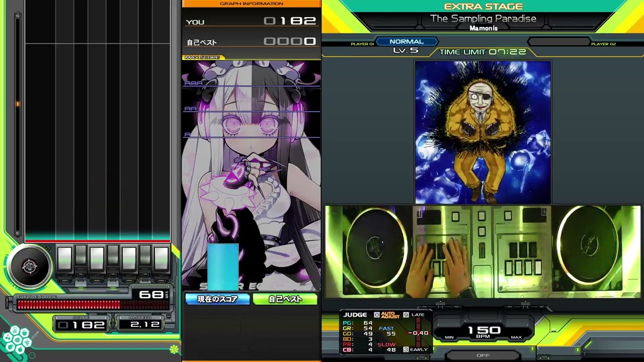Click the SLOW 48 counter
The width and height of the screenshot is (644, 362).
pyautogui.click(x=387, y=347)
